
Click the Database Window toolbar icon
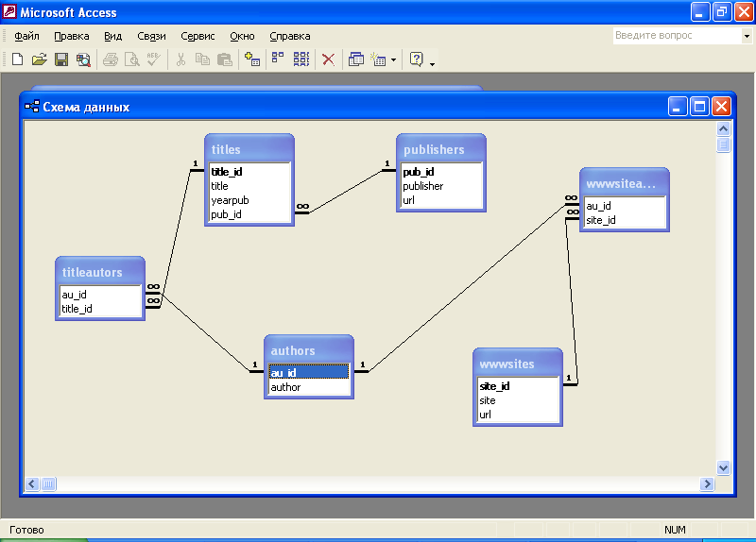[356, 59]
